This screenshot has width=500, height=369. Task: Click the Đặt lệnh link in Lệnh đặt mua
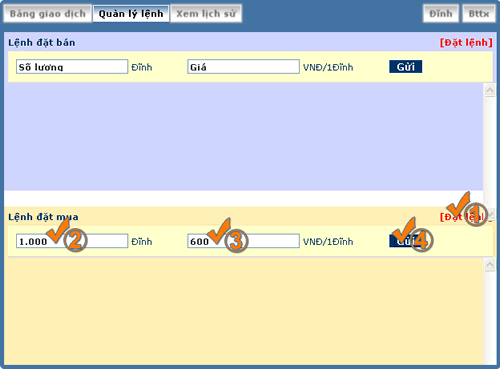466,217
